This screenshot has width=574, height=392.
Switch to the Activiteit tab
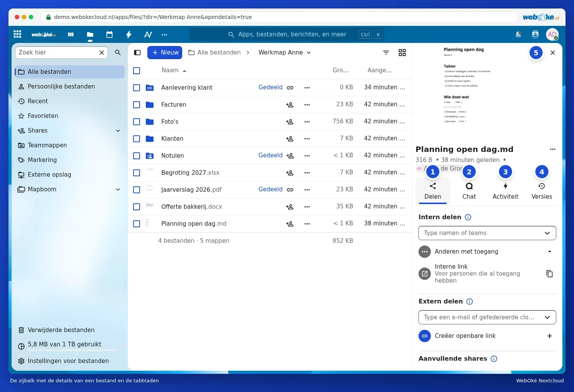coord(506,191)
